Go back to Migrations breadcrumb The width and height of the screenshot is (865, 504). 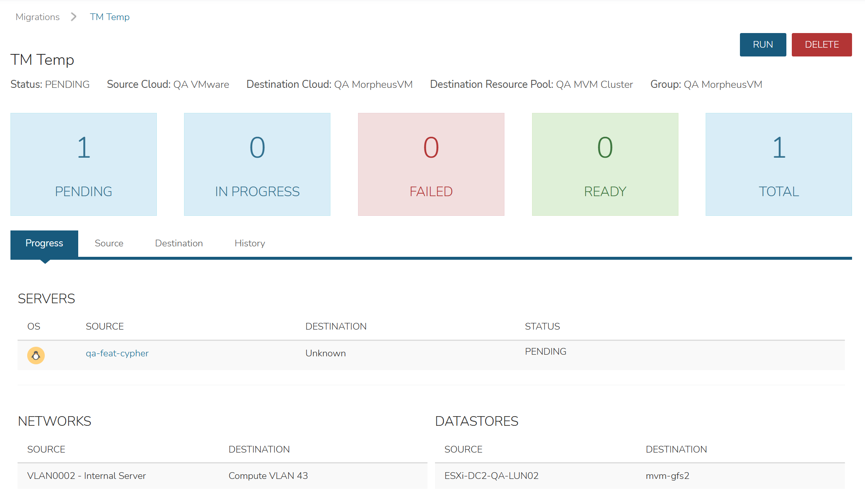click(x=38, y=17)
